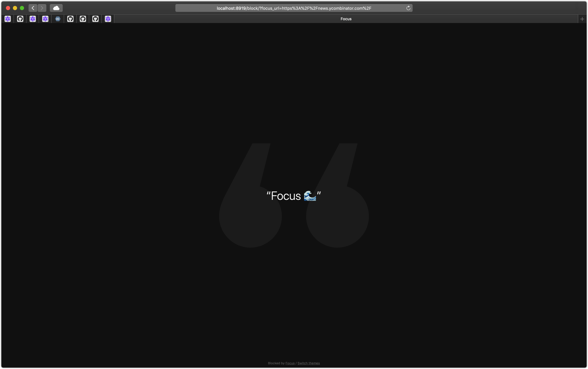Viewport: 588px width, 369px height.
Task: Reload the page with the refresh icon
Action: point(408,8)
